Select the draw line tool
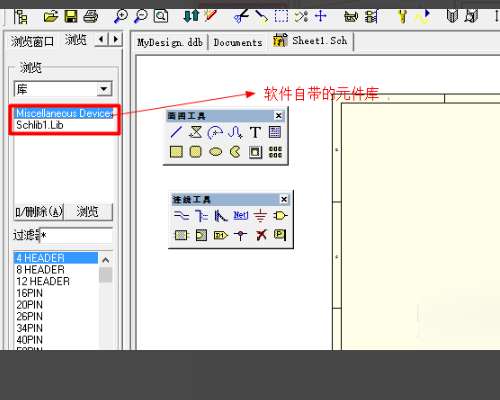 (176, 132)
